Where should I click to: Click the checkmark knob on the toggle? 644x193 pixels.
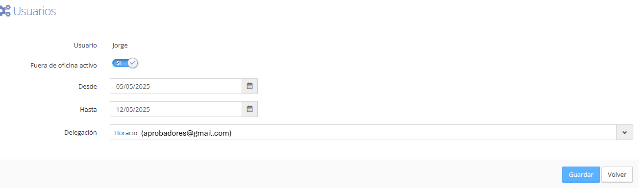pos(132,63)
